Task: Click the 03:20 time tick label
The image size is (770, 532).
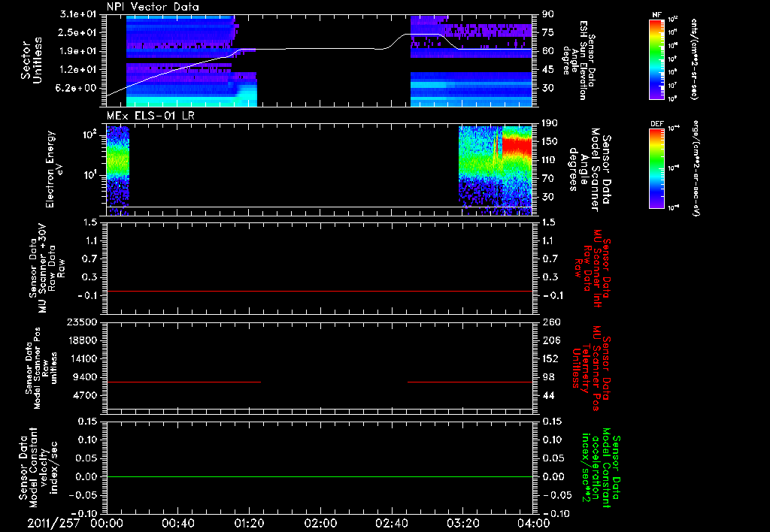Action: pos(462,523)
